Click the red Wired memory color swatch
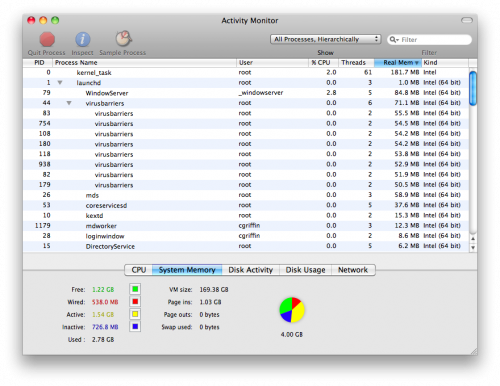Viewport: 500px width, 386px height. tap(135, 302)
